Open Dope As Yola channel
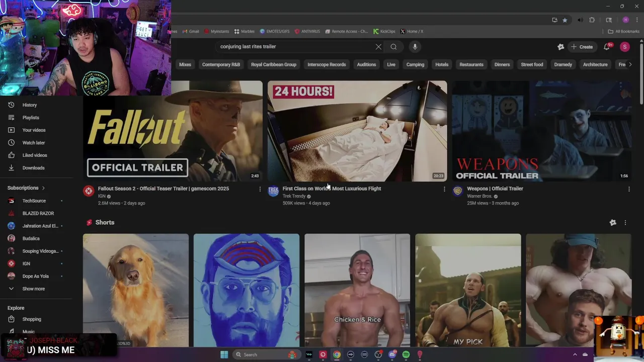644x362 pixels. point(36,276)
